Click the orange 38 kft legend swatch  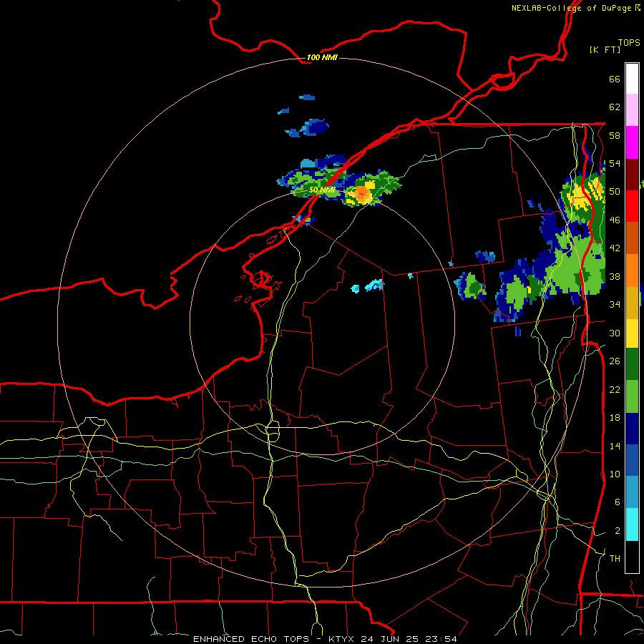tap(632, 270)
